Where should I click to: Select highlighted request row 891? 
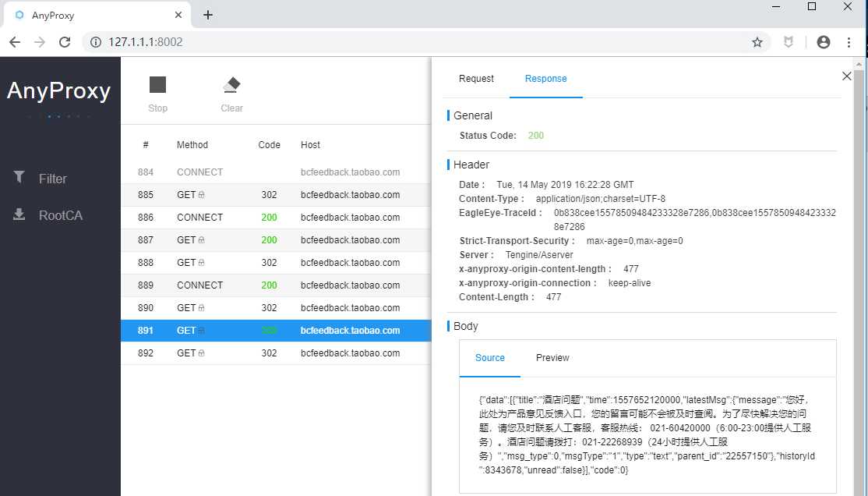[x=276, y=331]
